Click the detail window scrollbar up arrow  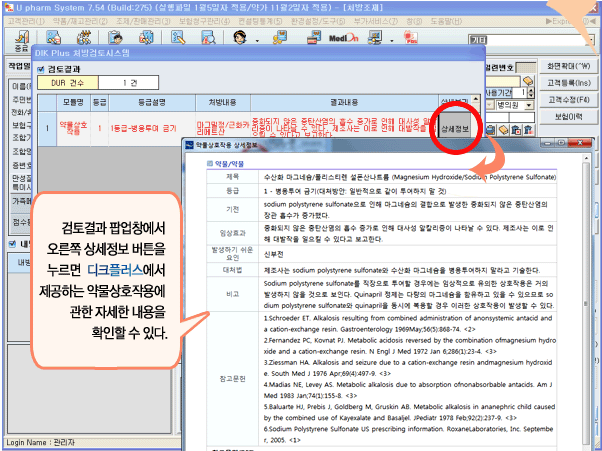pos(586,158)
